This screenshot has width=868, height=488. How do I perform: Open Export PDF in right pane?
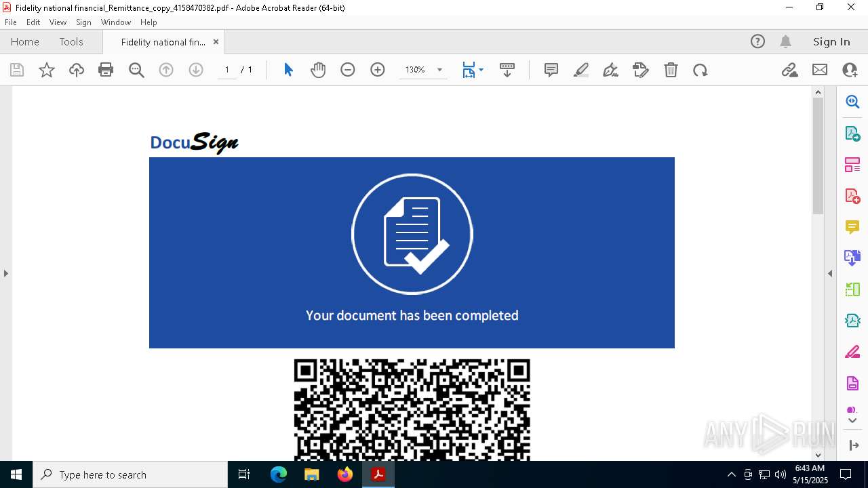tap(852, 134)
